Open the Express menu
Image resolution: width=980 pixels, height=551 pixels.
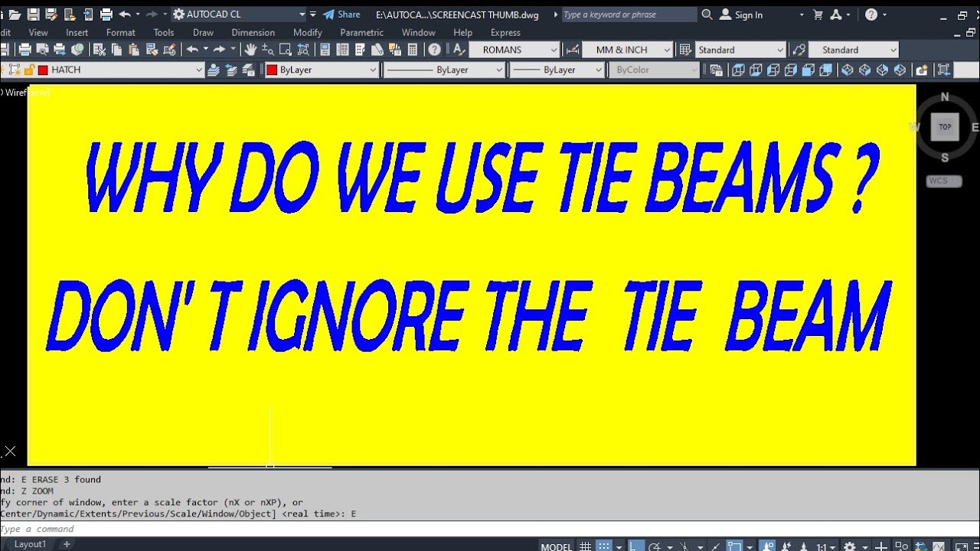click(505, 32)
